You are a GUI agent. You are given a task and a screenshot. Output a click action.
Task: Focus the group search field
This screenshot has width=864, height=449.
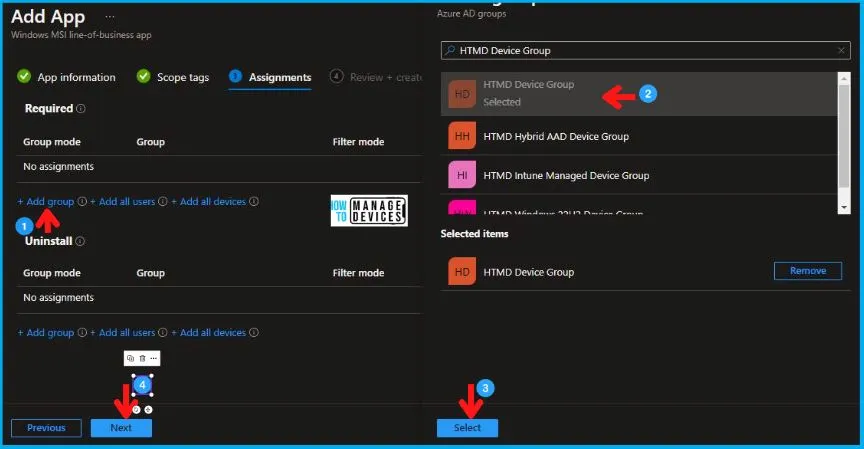point(646,51)
